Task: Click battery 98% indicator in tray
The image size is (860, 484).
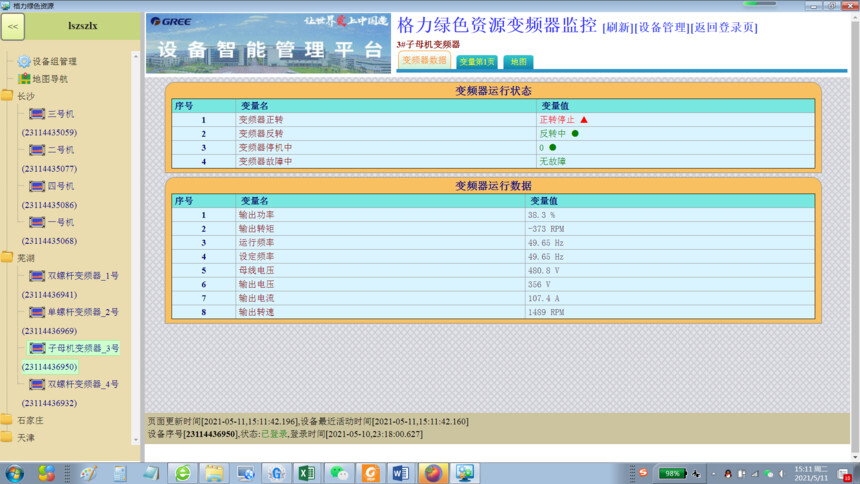Action: (672, 473)
